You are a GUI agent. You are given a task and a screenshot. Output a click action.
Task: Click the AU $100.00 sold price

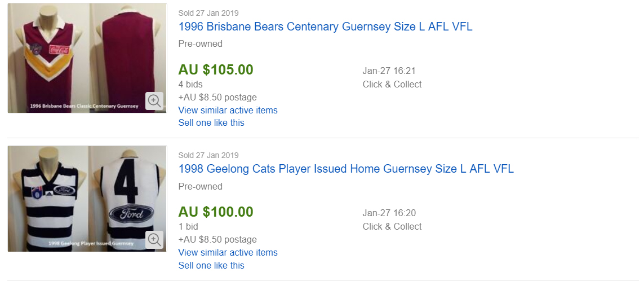tap(216, 212)
